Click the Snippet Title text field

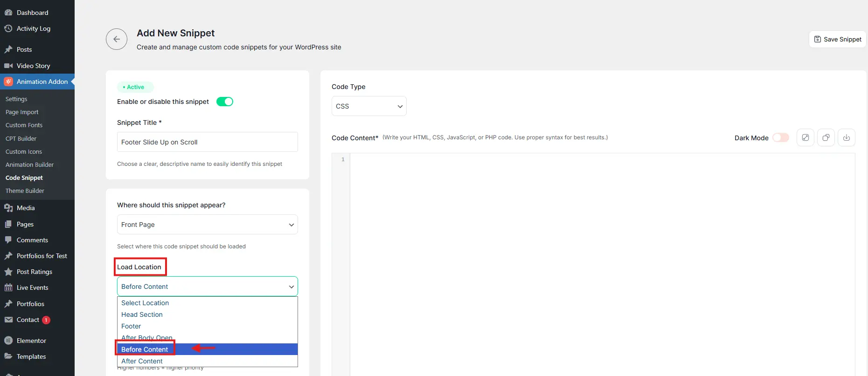[x=207, y=142]
